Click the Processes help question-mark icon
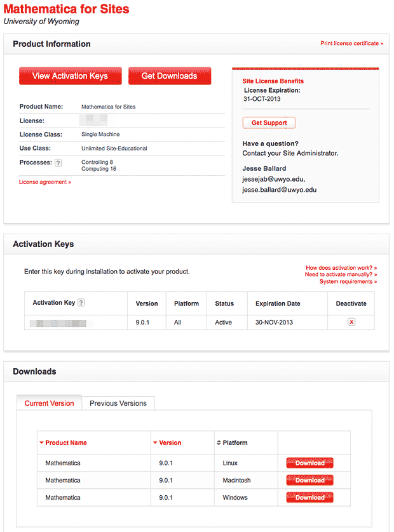The height and width of the screenshot is (532, 394). pyautogui.click(x=58, y=163)
